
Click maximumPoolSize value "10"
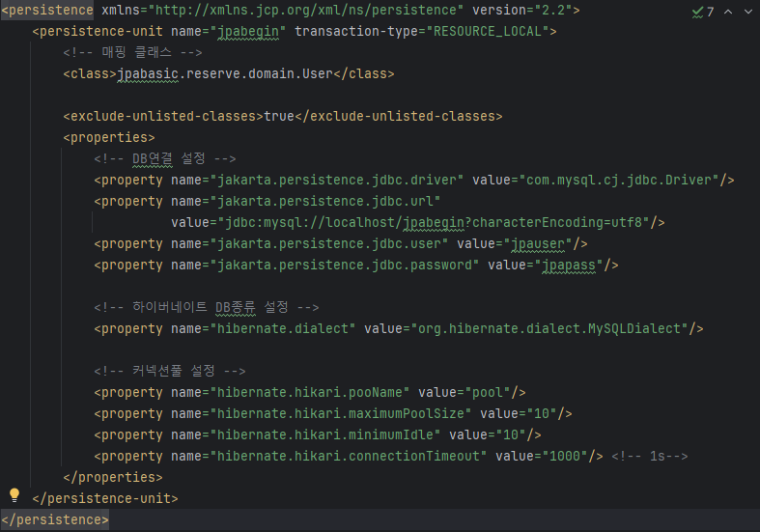point(542,414)
